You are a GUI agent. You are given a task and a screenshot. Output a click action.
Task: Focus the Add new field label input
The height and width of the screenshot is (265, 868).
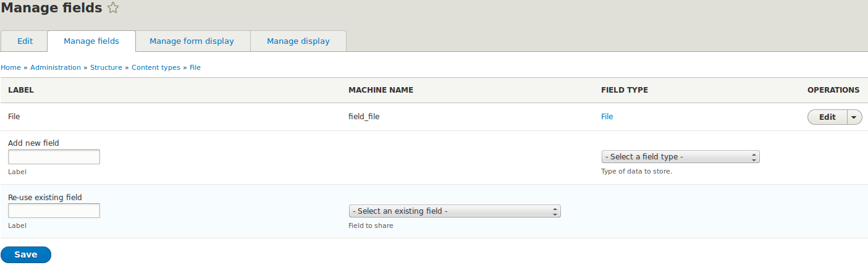54,157
